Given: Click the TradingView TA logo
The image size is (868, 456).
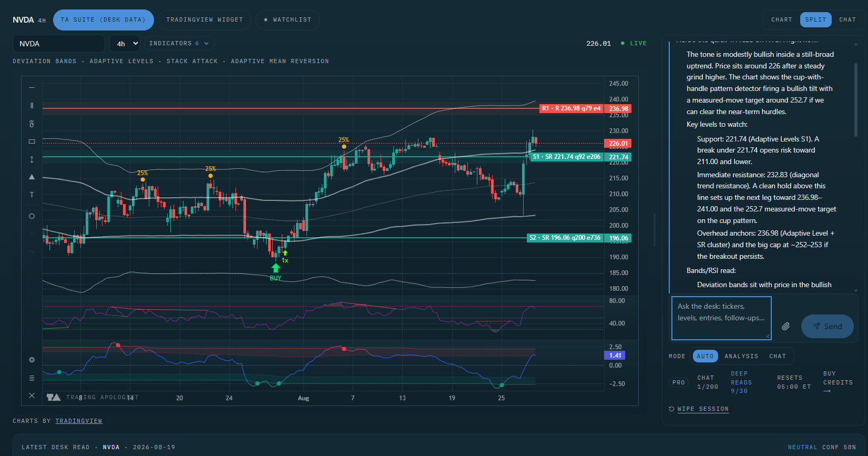Looking at the screenshot, I should [x=54, y=398].
